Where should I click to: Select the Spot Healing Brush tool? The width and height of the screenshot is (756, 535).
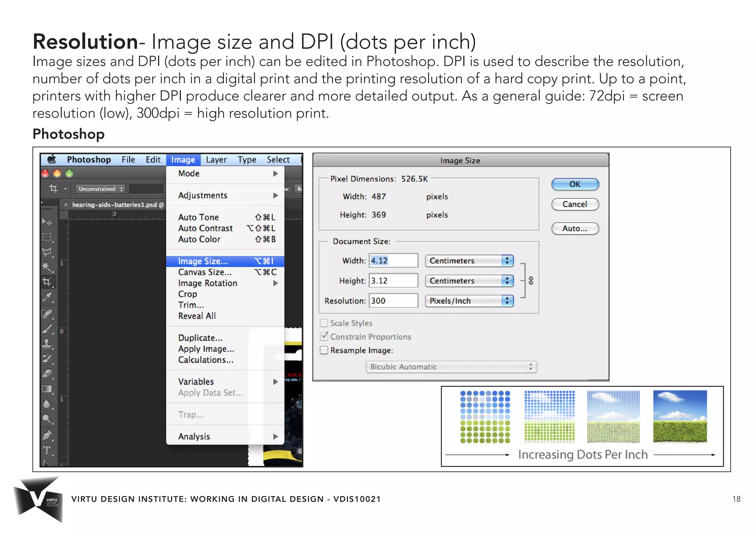(47, 314)
